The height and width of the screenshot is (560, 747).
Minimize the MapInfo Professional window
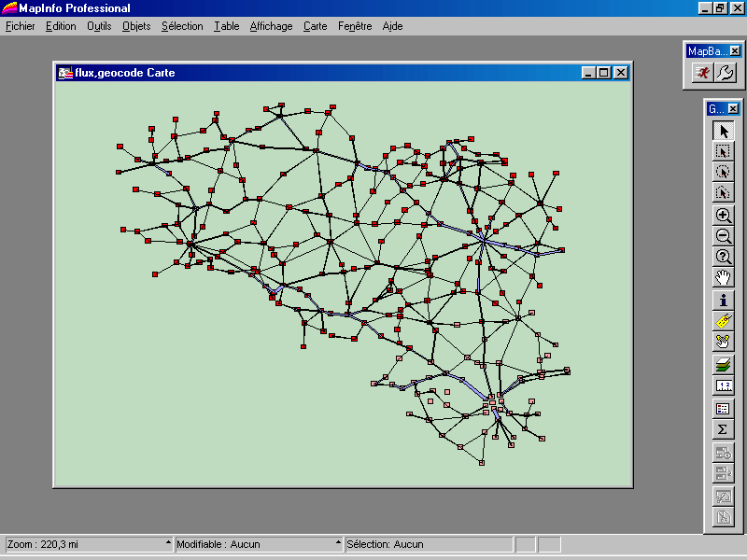pos(706,8)
